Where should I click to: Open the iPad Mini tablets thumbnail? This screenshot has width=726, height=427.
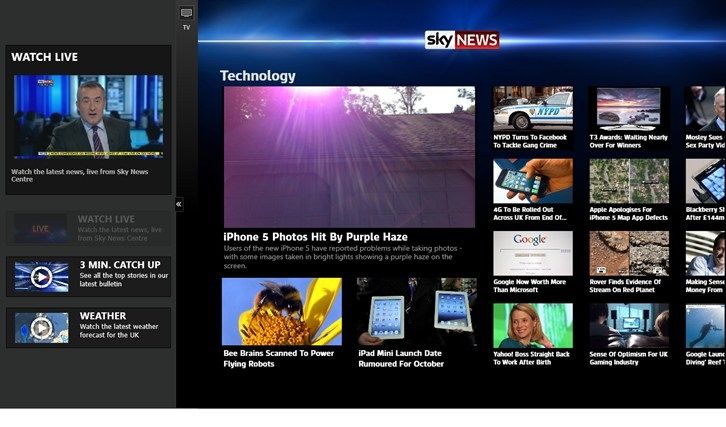(416, 312)
